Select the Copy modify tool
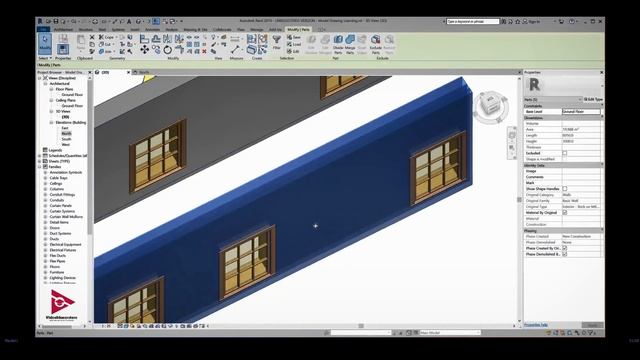Viewport: 640px width, 360px height. (x=156, y=50)
